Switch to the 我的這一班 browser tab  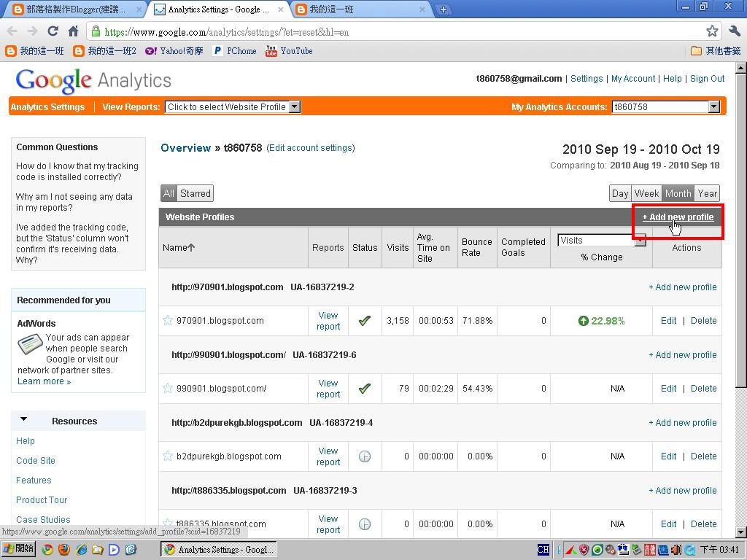(x=360, y=9)
